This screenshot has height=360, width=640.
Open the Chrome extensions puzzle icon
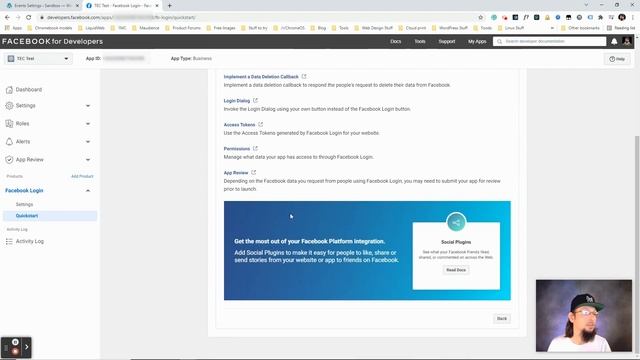coord(600,18)
